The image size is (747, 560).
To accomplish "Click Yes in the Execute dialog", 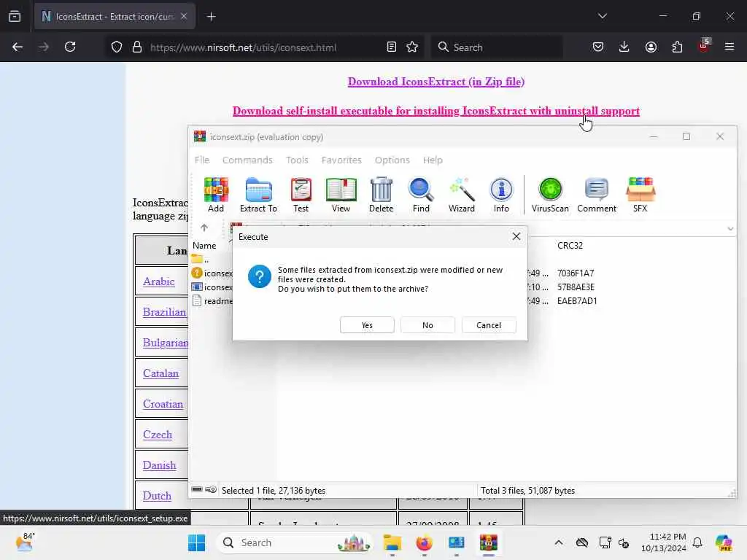I will 367,325.
